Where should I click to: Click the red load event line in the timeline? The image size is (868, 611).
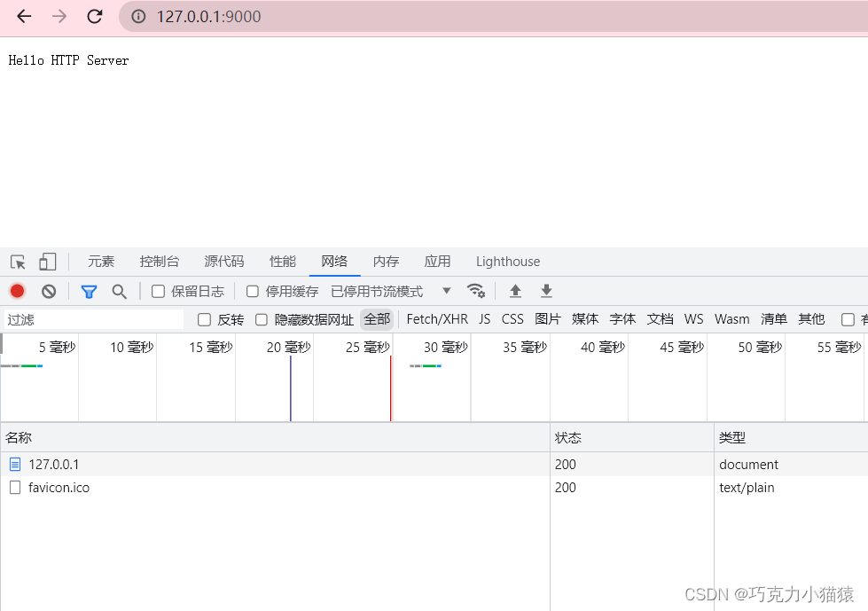(391, 388)
